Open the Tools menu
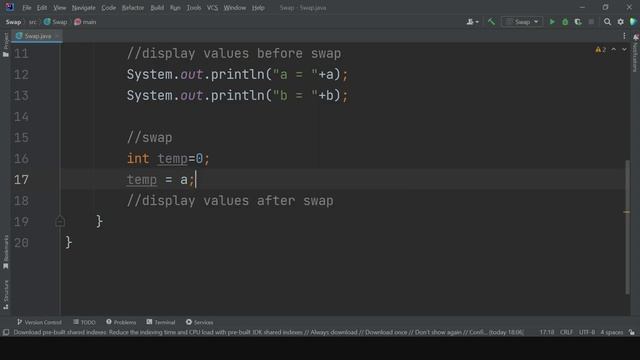 [194, 8]
